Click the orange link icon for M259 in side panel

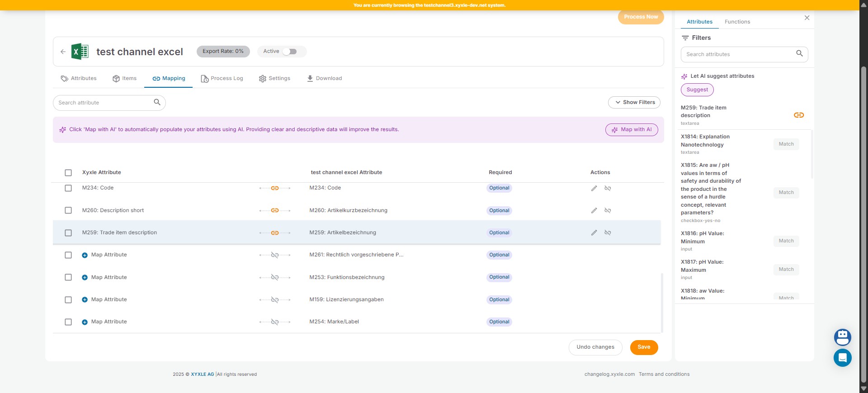[799, 115]
